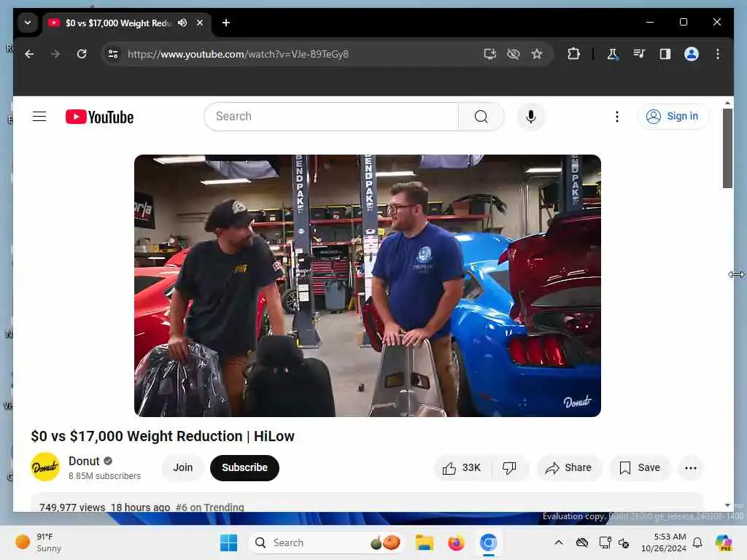Close the YouTube video tab
This screenshot has height=560, width=747.
point(200,23)
